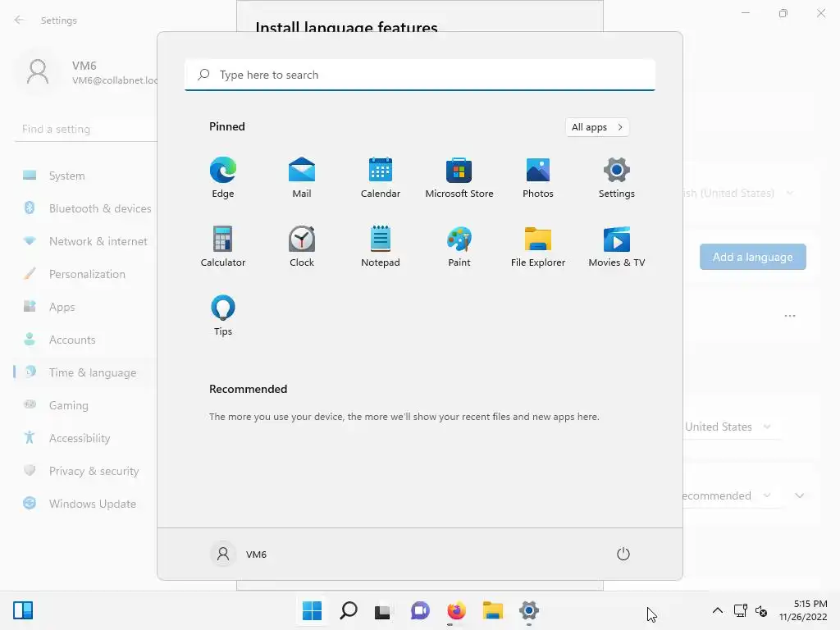Select Time & language in Settings

(85, 372)
